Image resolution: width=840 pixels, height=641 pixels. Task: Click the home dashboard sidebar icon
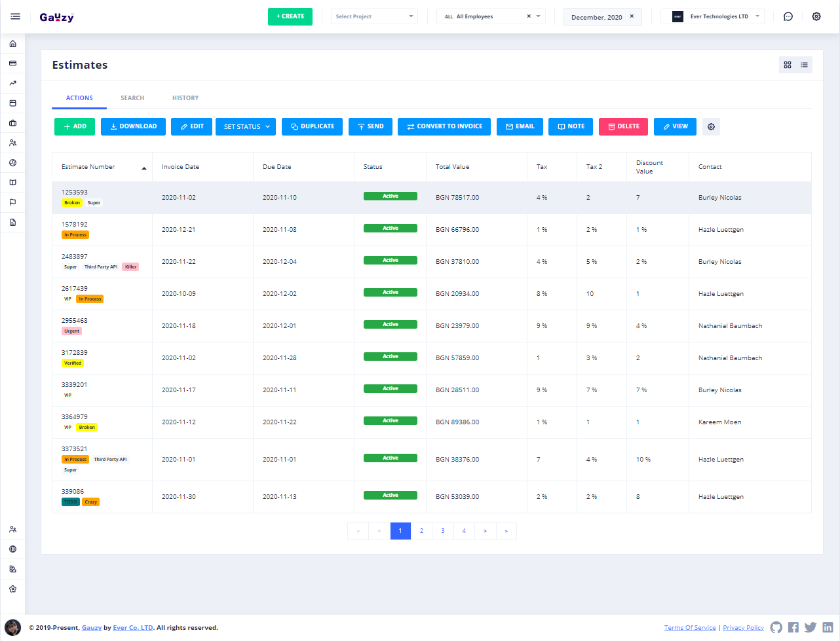(x=12, y=44)
